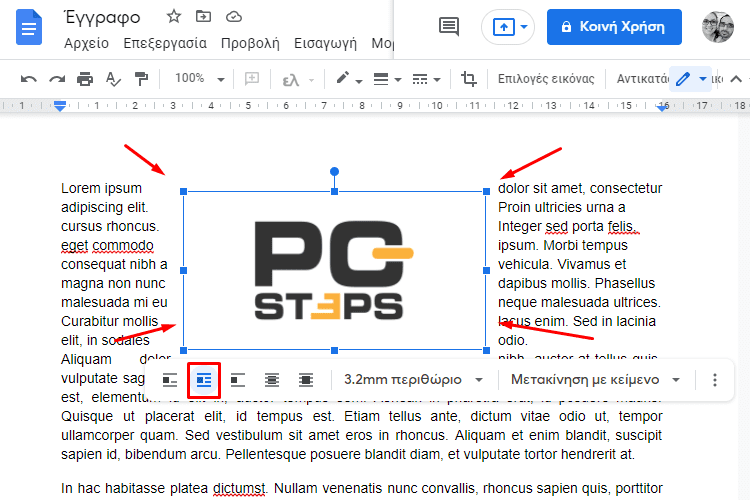Check the cloud save status icon
Screen dimensions: 750x500
click(234, 17)
